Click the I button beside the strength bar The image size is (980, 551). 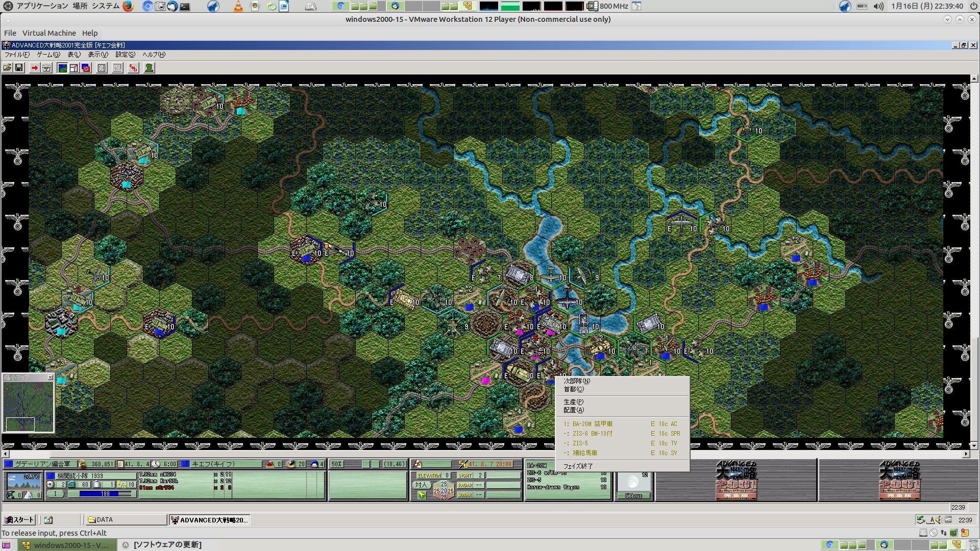56,494
